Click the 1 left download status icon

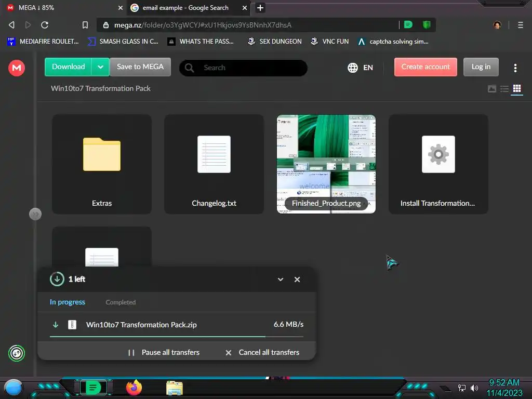(x=57, y=279)
